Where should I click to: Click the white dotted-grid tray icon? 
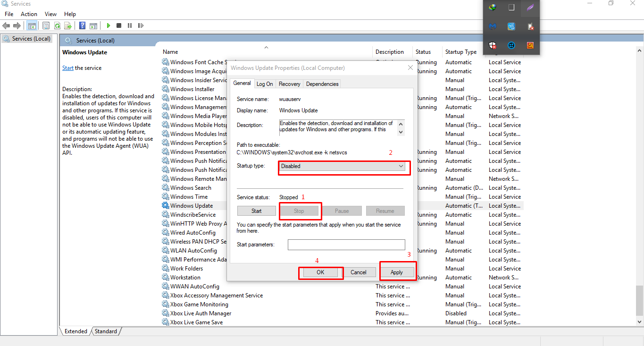point(511,7)
